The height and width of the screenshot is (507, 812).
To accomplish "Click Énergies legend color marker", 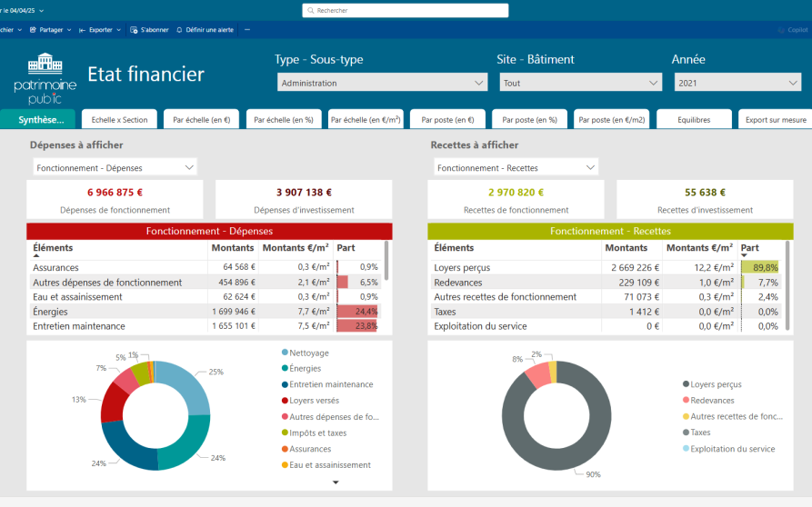I will point(285,368).
